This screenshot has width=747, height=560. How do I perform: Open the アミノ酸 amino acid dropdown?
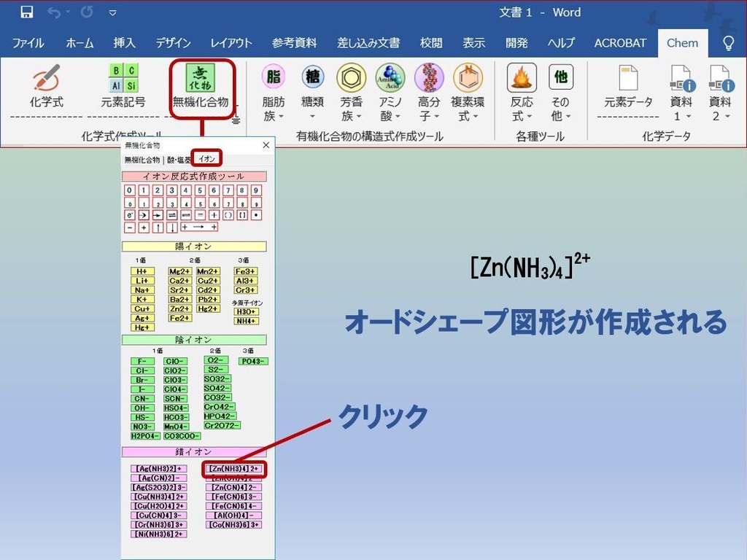point(390,91)
